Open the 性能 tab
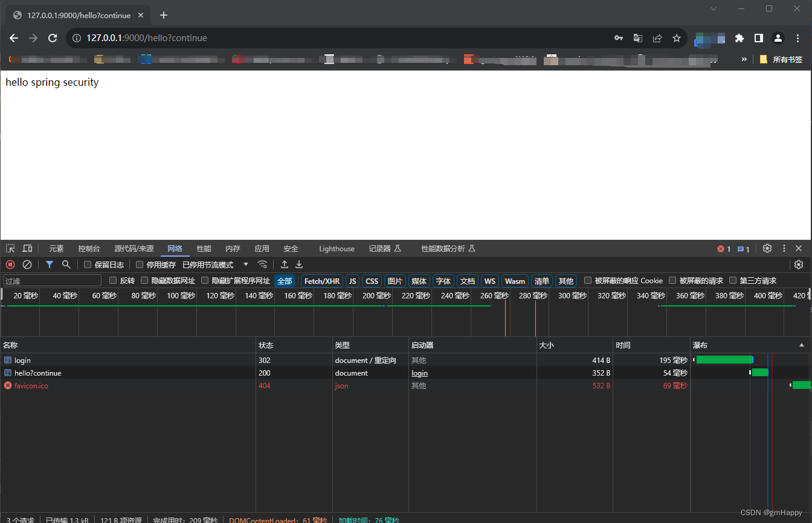This screenshot has height=523, width=812. coord(204,249)
